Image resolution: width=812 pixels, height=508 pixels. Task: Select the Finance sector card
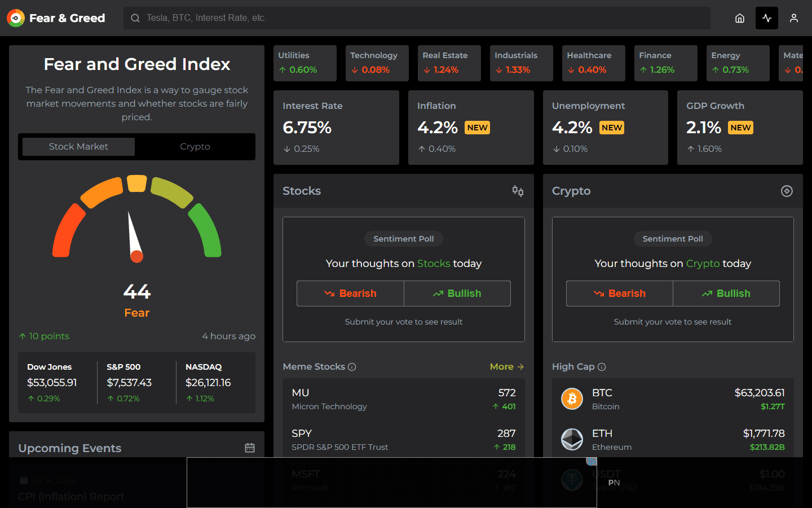coord(666,63)
